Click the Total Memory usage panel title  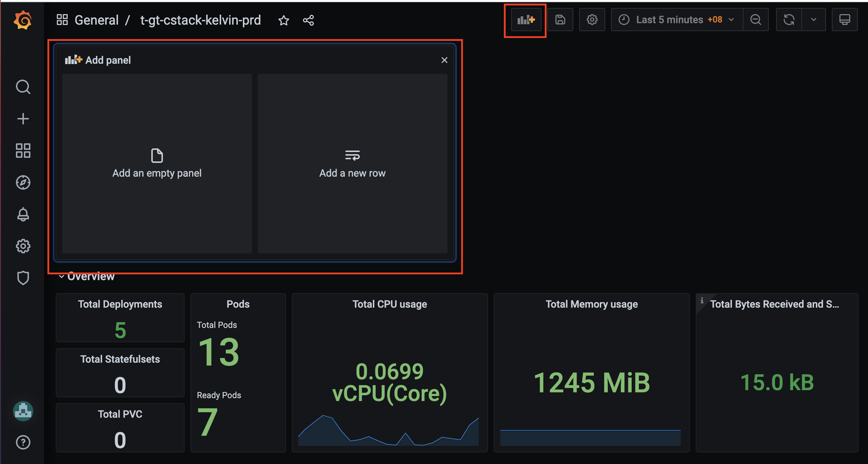pos(592,304)
